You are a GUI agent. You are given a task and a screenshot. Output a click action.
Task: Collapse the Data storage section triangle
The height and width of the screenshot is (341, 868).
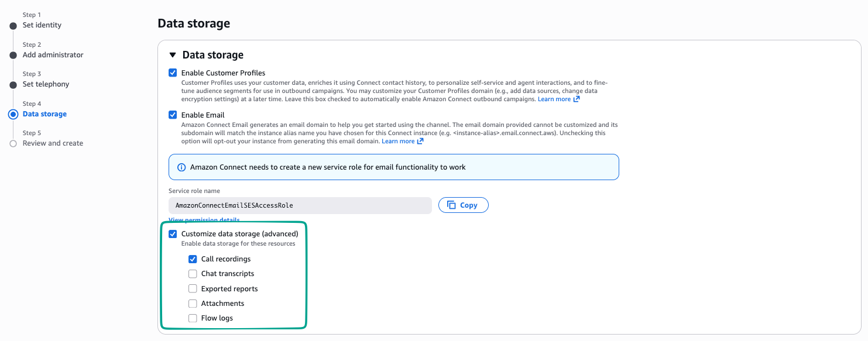172,55
